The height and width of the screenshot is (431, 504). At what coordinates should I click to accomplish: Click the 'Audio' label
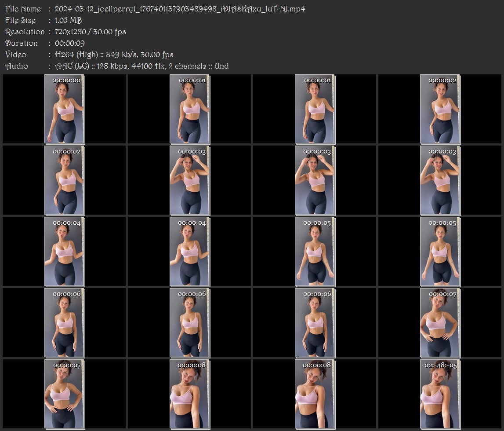point(17,66)
